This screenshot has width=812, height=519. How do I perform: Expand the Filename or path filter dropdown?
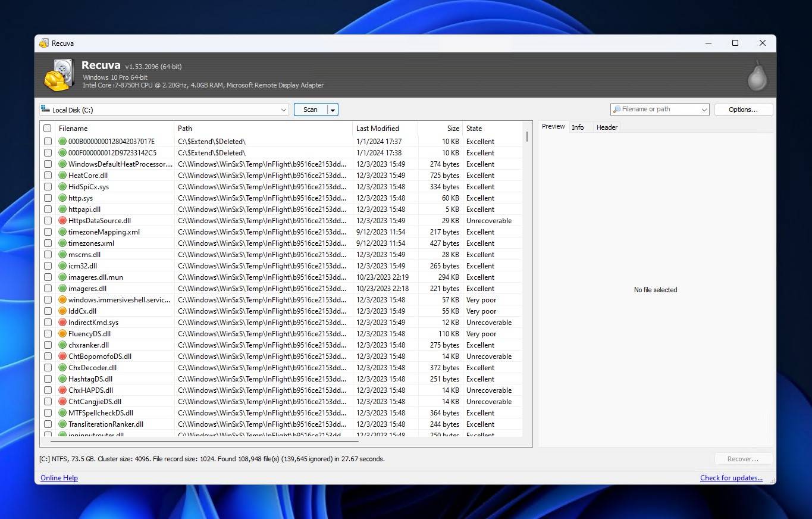pos(704,110)
